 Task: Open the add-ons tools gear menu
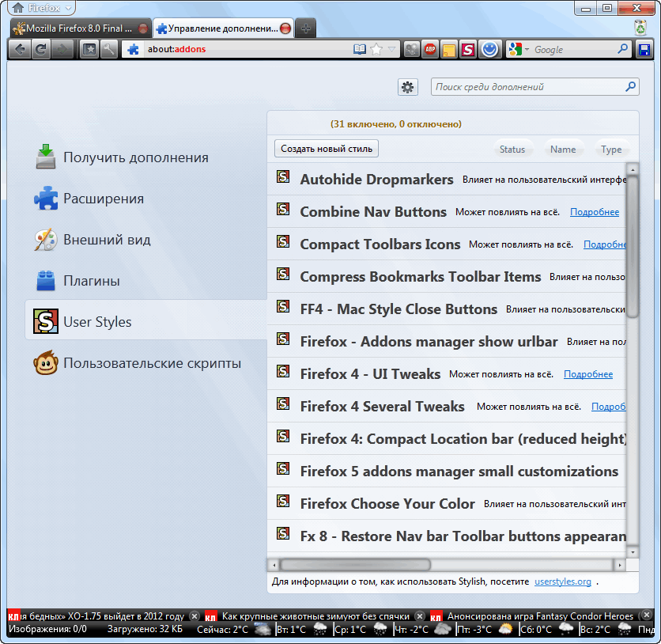pyautogui.click(x=408, y=87)
